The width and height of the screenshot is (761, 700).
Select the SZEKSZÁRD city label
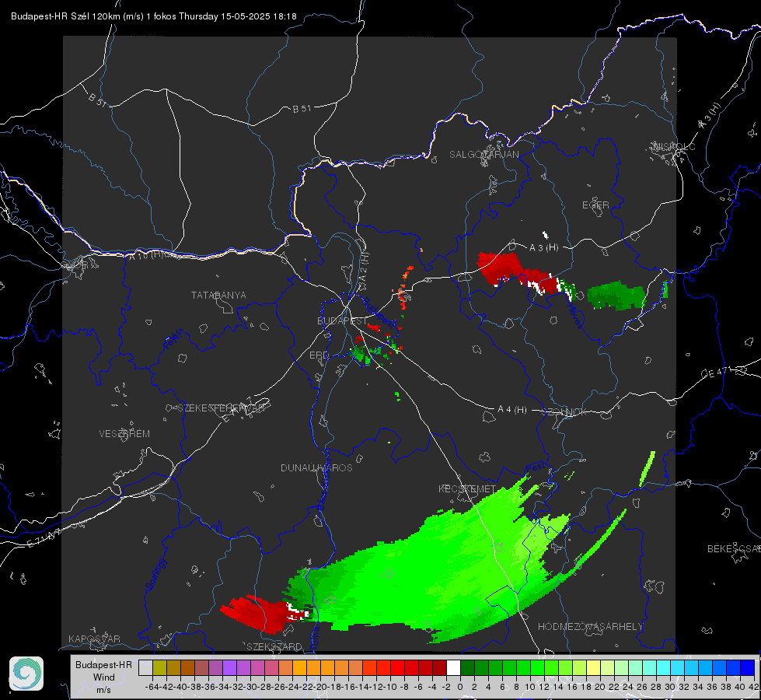click(274, 646)
